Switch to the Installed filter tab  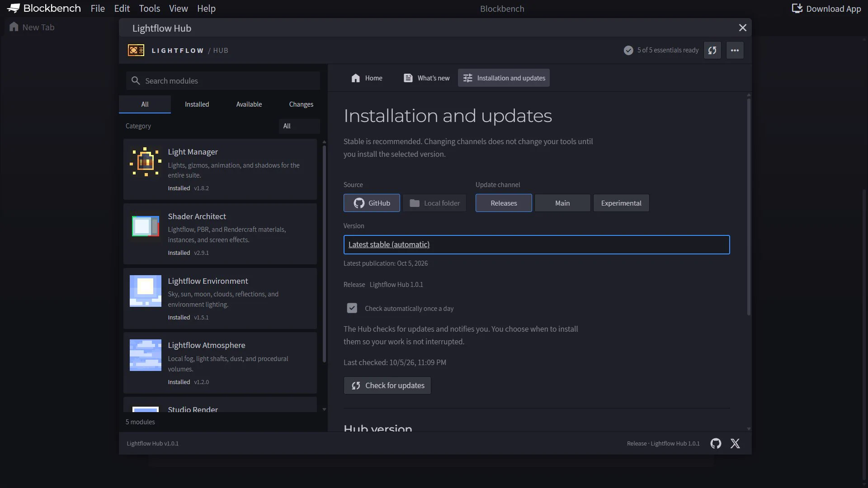pyautogui.click(x=197, y=104)
